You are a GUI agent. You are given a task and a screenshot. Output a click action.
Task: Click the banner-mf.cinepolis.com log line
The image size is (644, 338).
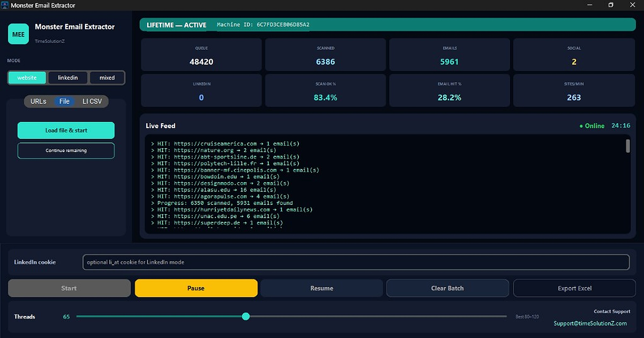click(x=235, y=170)
